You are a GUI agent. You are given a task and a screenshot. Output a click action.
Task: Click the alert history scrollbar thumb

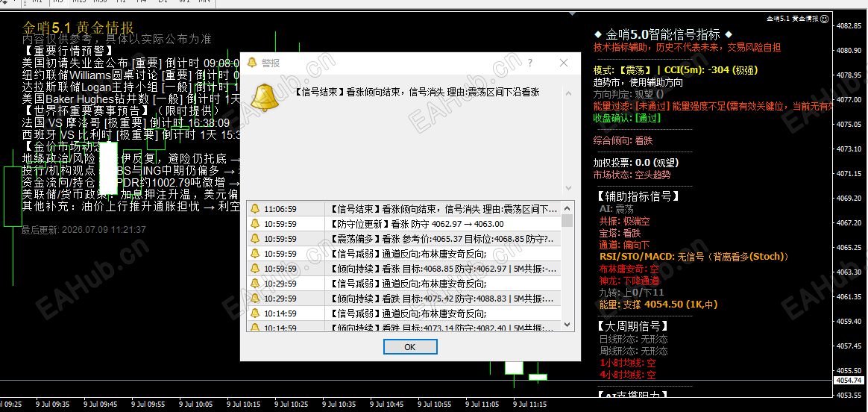tap(567, 220)
